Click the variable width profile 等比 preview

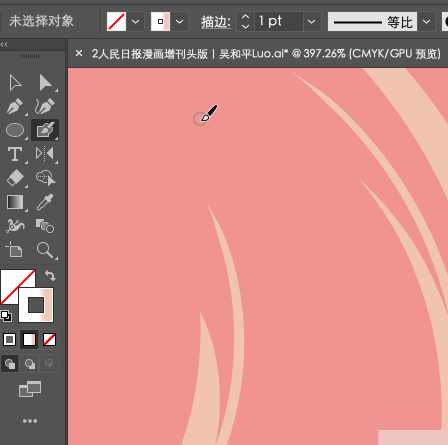pyautogui.click(x=372, y=22)
